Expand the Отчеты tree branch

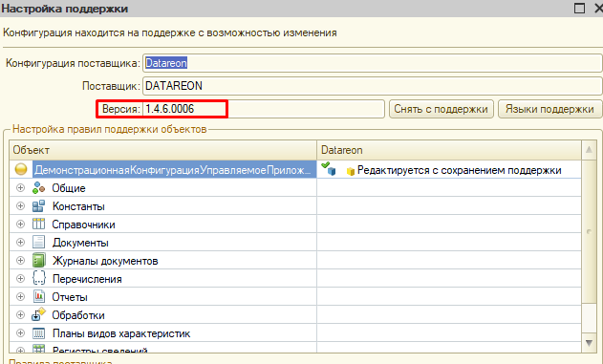pyautogui.click(x=20, y=297)
